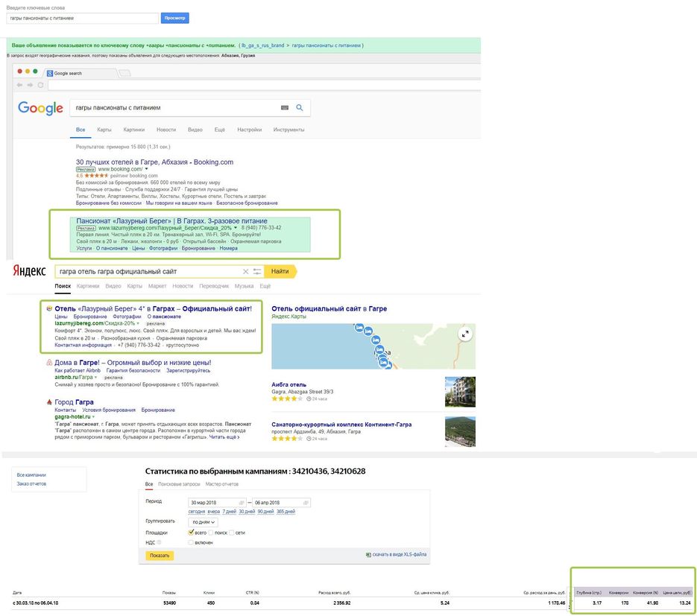Open Заказ отчетов in the sidebar
The height and width of the screenshot is (616, 697).
tap(31, 483)
